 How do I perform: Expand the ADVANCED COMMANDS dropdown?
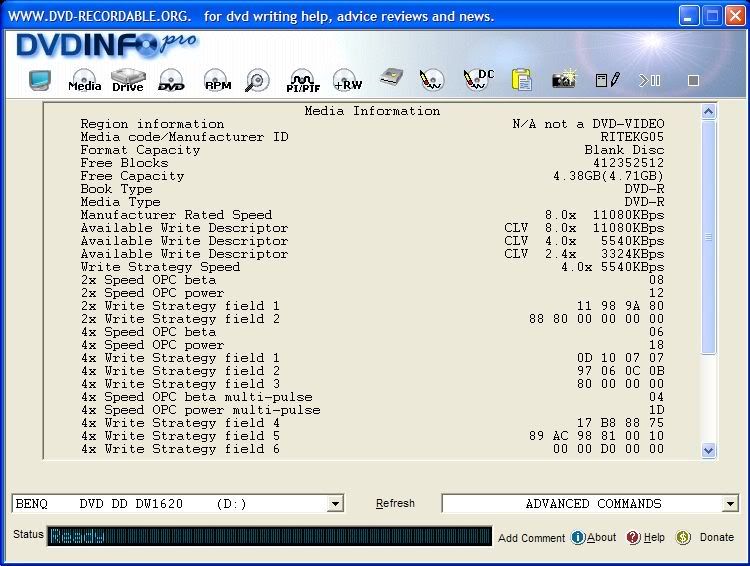(x=730, y=504)
